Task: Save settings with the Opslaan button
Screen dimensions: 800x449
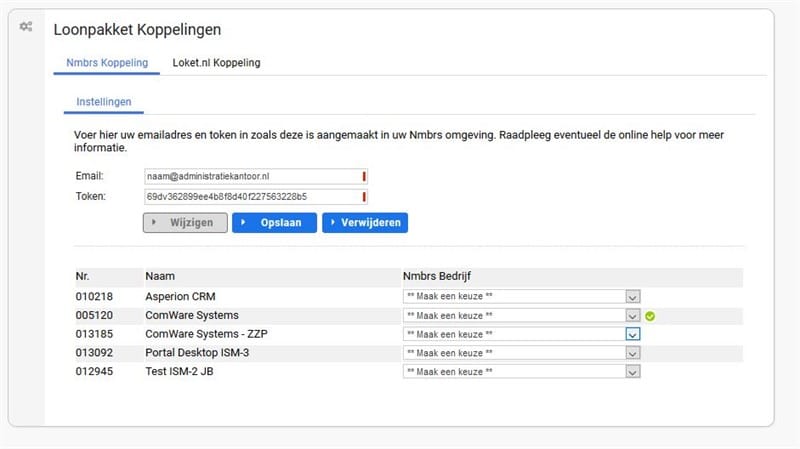Action: (x=274, y=222)
